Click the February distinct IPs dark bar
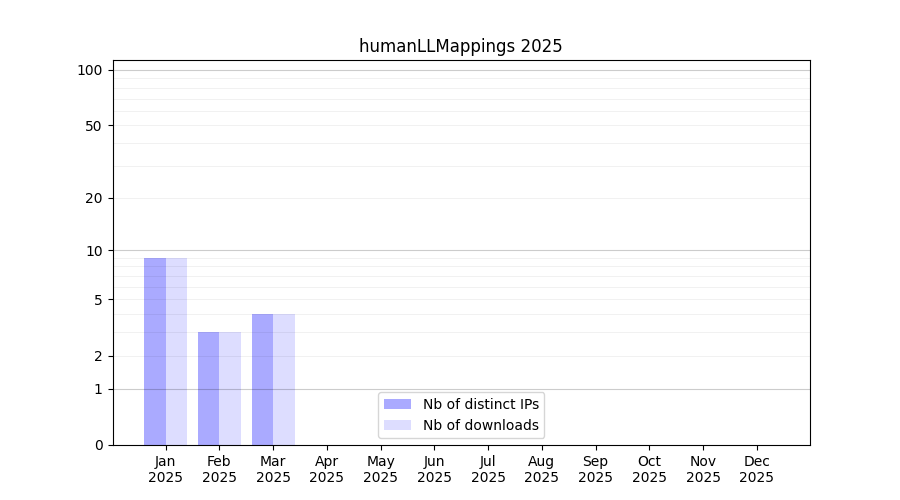Screen dimensions: 900x500 click(208, 388)
